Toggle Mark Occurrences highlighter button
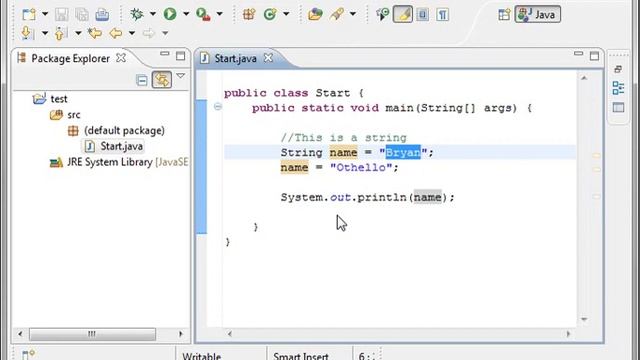This screenshot has height=360, width=640. click(402, 14)
